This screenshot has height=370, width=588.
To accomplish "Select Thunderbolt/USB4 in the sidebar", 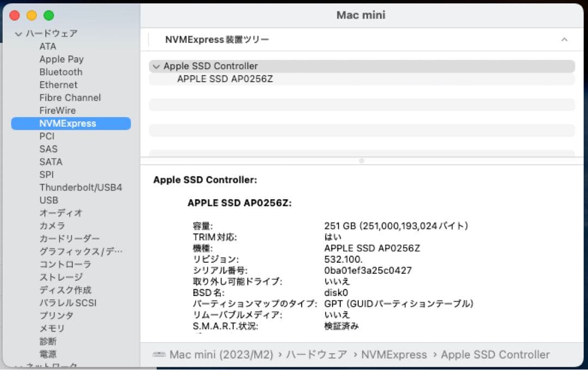I will tap(81, 187).
